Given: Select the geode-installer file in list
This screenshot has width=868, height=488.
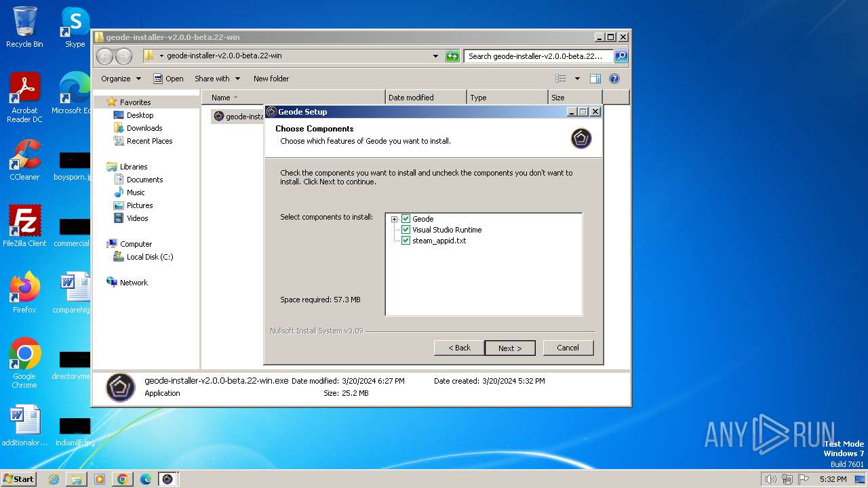Looking at the screenshot, I should coord(237,117).
